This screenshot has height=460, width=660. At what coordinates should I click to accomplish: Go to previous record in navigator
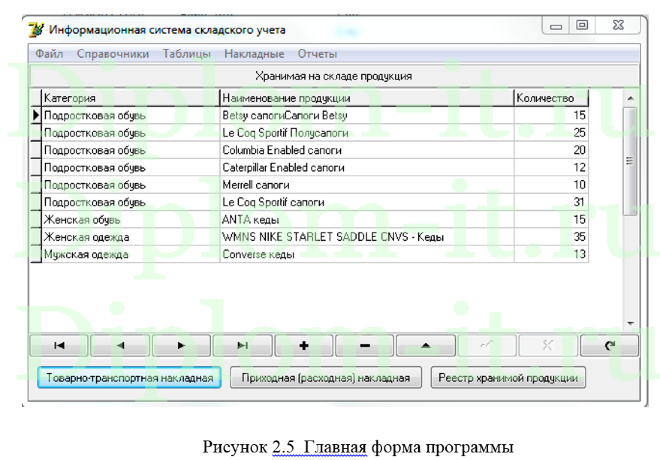point(120,345)
